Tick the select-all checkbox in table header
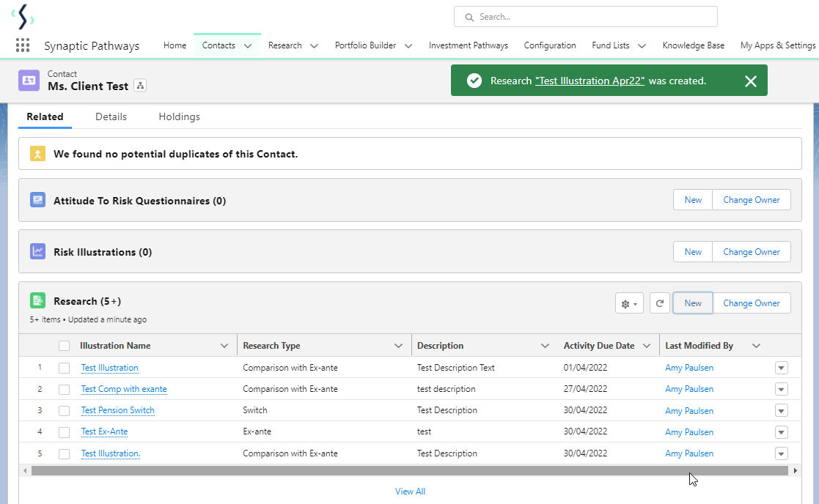This screenshot has height=504, width=819. click(65, 346)
